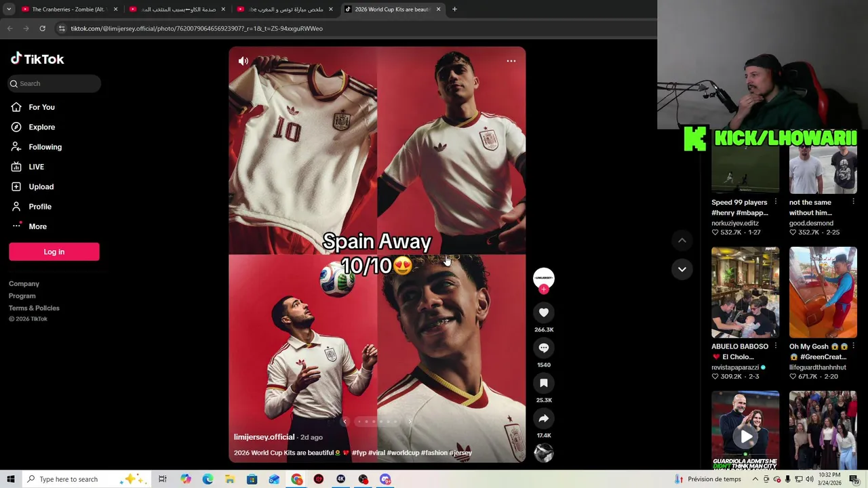Go back in browser history
This screenshot has height=488, width=868.
[10, 28]
